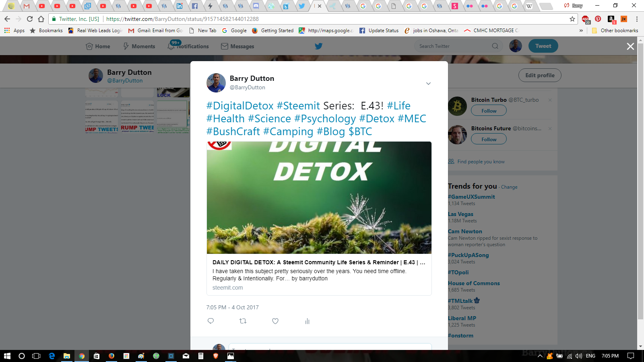This screenshot has height=362, width=644.
Task: Open the Chrome three-dot menu
Action: click(637, 19)
